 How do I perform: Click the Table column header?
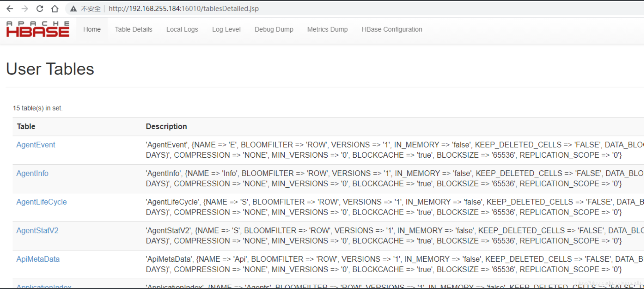pyautogui.click(x=26, y=127)
